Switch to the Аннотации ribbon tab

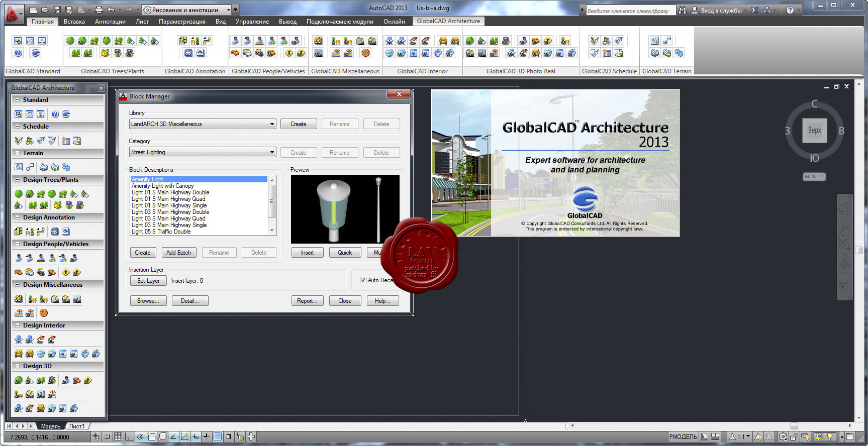(x=110, y=22)
